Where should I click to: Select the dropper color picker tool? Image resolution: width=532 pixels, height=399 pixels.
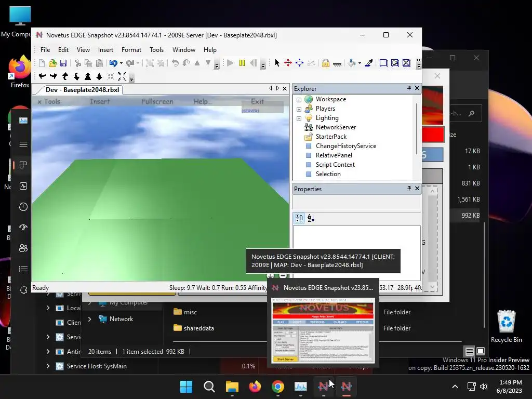tap(369, 63)
